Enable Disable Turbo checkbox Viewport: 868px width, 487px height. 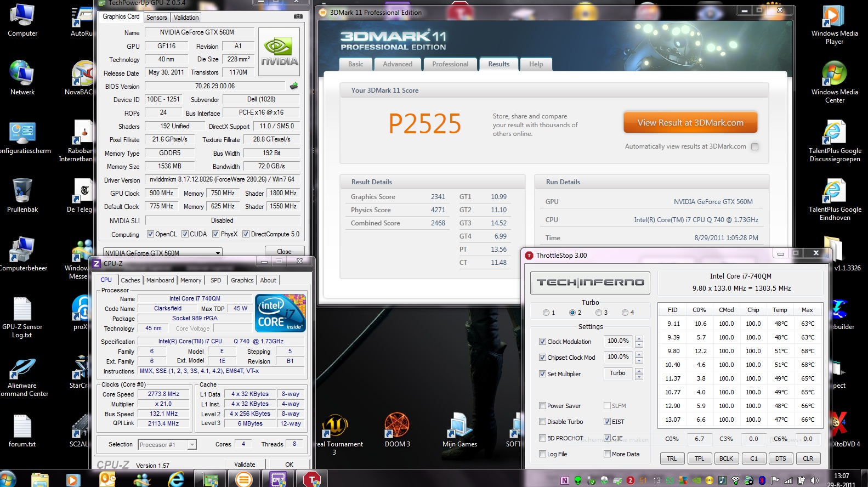pyautogui.click(x=542, y=422)
